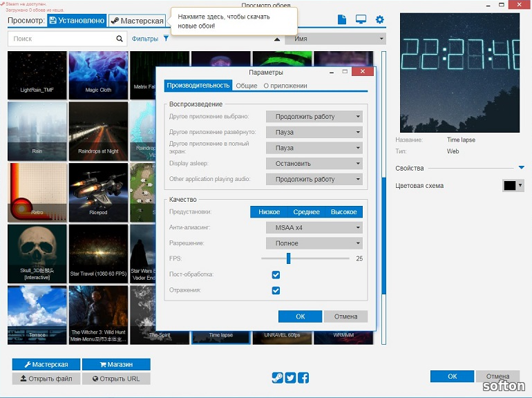The height and width of the screenshot is (398, 532).
Task: Open the Twitter link icon
Action: coord(290,378)
